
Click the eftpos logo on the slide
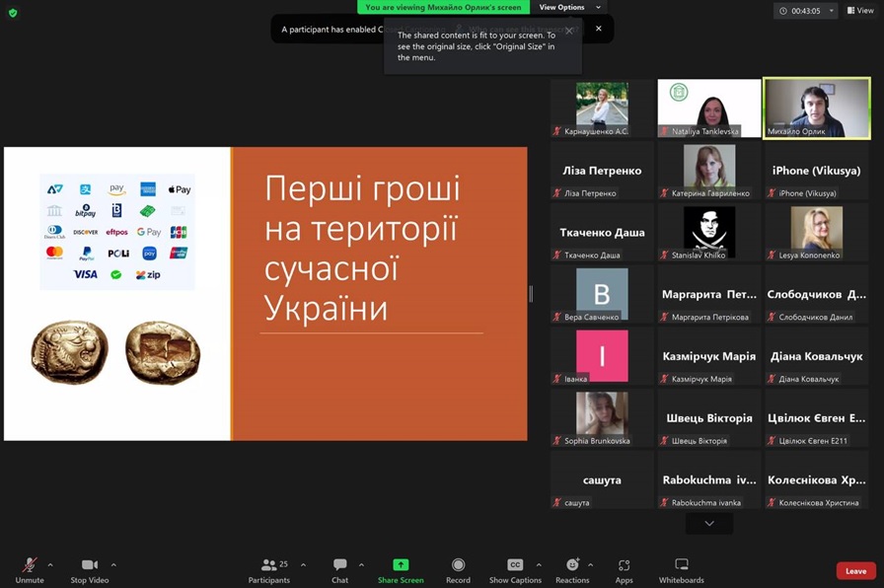(116, 232)
